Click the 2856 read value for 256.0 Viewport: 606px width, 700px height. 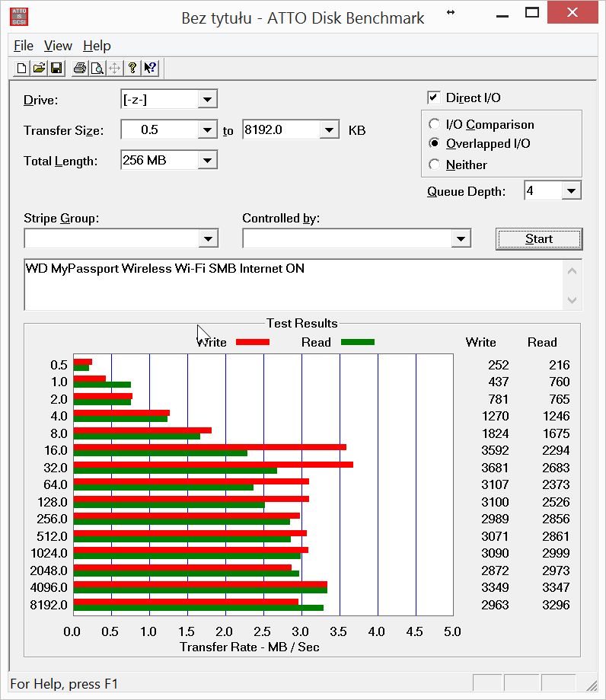(x=556, y=519)
